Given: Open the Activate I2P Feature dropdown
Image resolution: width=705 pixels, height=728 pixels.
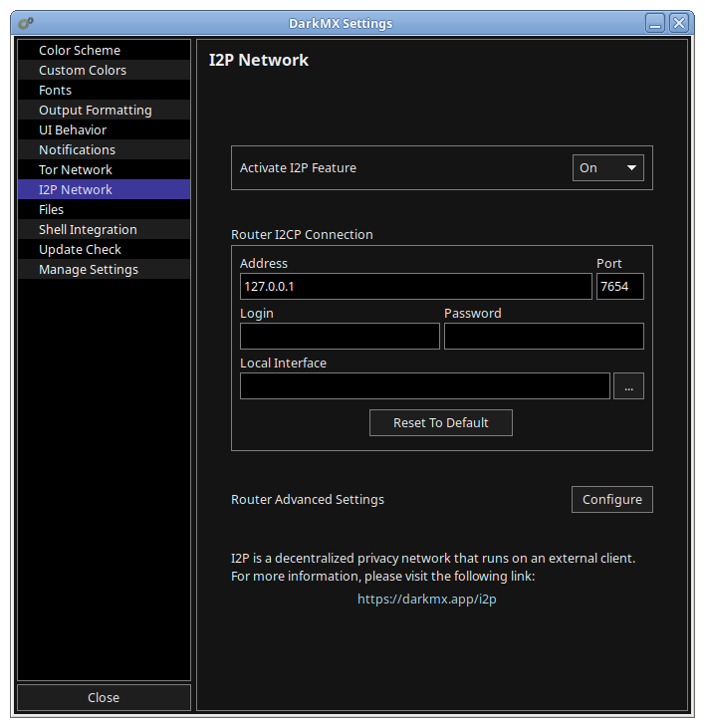Looking at the screenshot, I should pos(608,167).
